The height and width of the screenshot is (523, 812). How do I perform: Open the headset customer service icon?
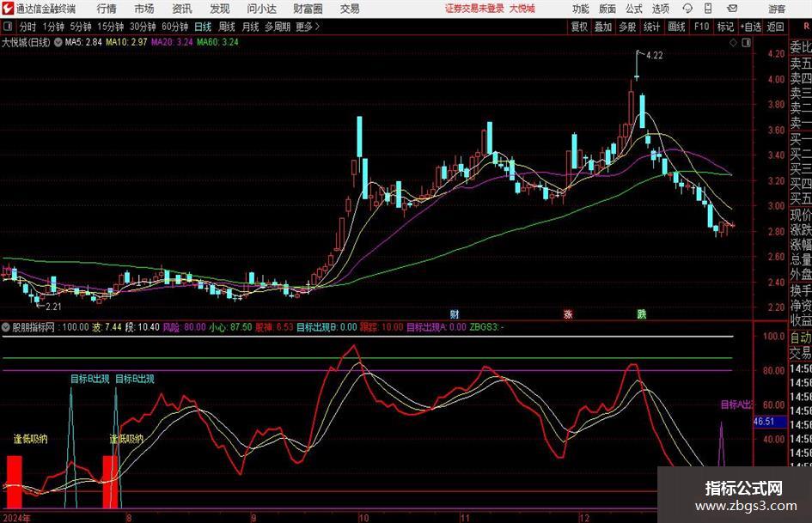coord(687,9)
